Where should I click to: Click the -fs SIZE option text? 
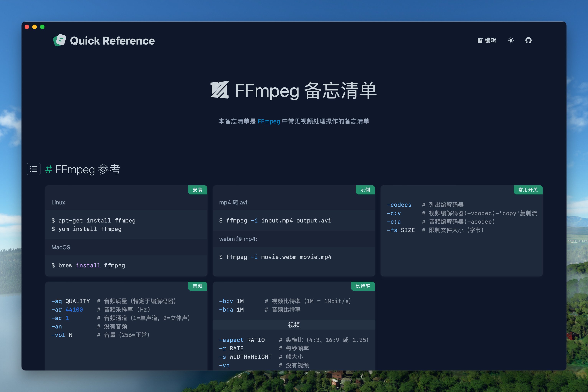pyautogui.click(x=401, y=230)
